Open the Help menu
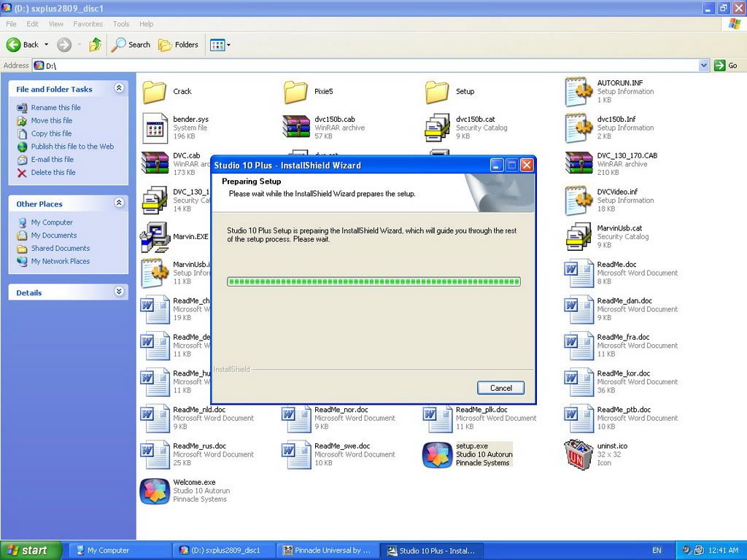Viewport: 747px width, 560px height. 146,24
